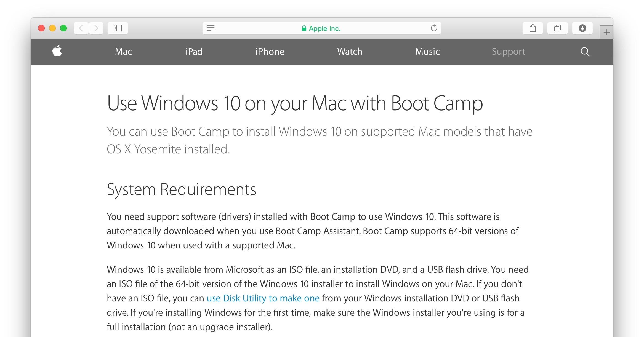Viewport: 644px width, 337px height.
Task: Toggle the Safari sidebar icon
Action: tap(118, 28)
